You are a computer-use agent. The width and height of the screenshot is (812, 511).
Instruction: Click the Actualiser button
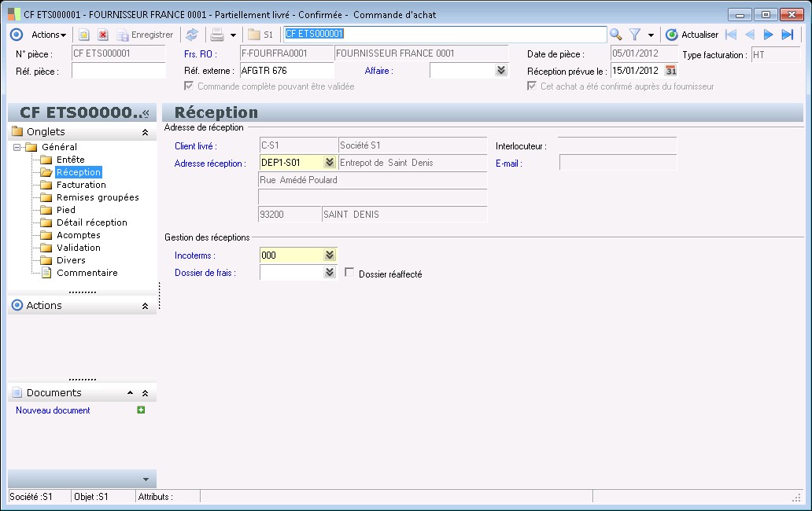[692, 35]
